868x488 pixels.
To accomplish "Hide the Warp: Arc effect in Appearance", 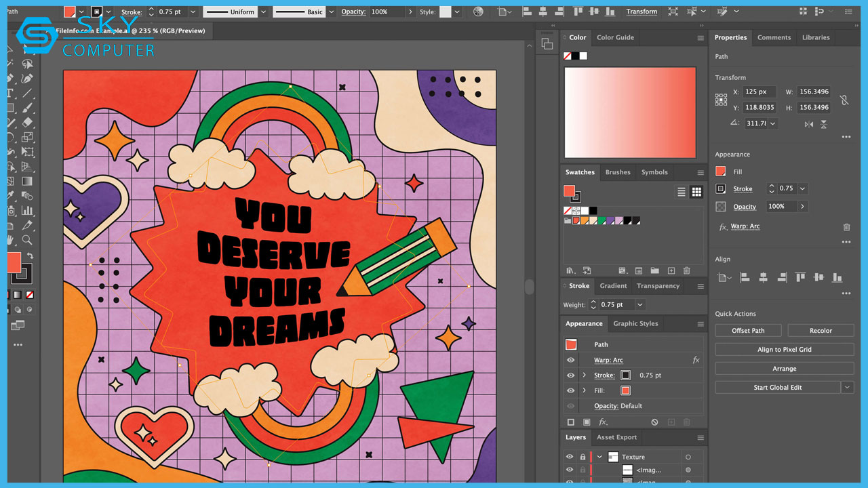I will [570, 360].
